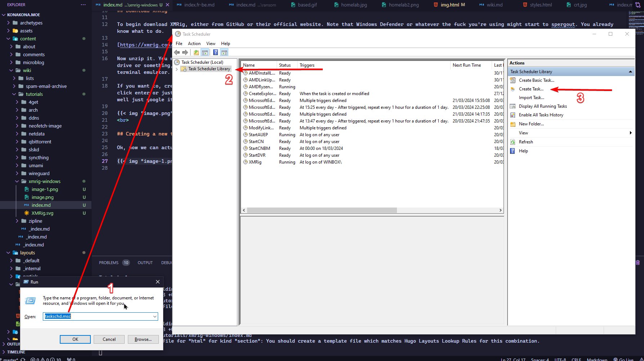Click the XMRig.svg file icon in Explorer
Screen dimensions: 644x361
click(27, 213)
